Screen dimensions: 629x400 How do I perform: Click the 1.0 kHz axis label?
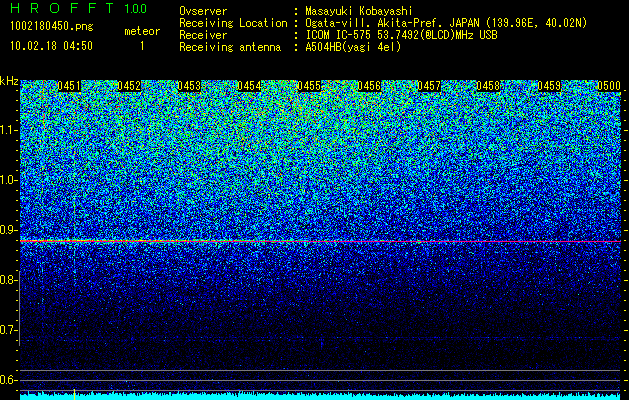pyautogui.click(x=8, y=180)
